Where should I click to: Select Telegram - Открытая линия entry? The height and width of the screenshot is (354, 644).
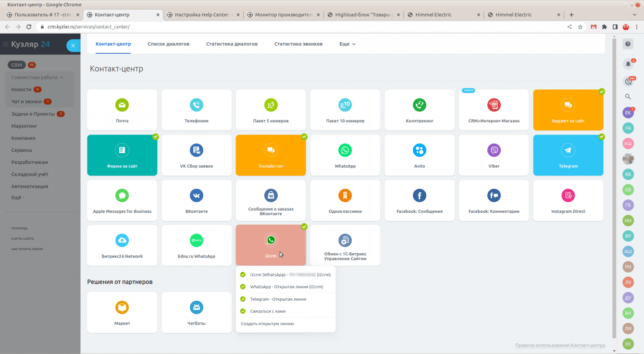tap(285, 299)
